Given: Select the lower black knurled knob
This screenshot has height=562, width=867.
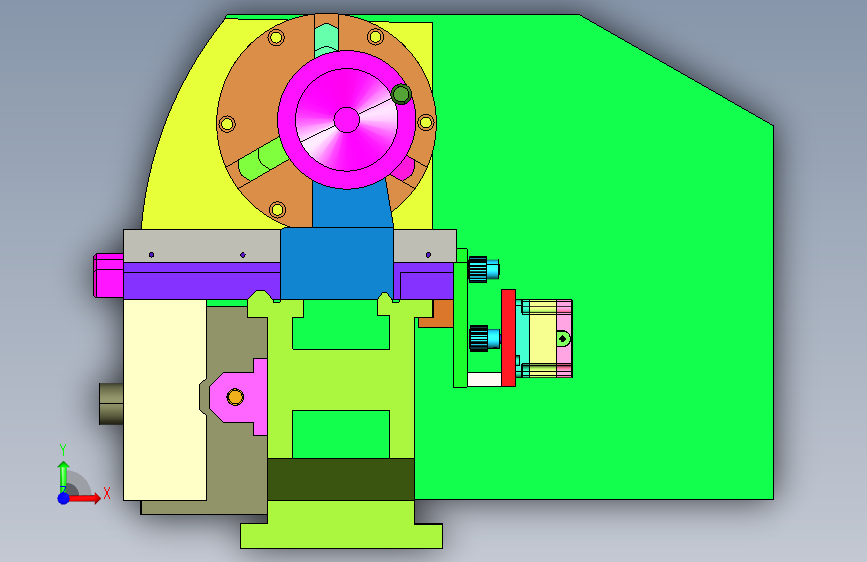Looking at the screenshot, I should point(479,338).
